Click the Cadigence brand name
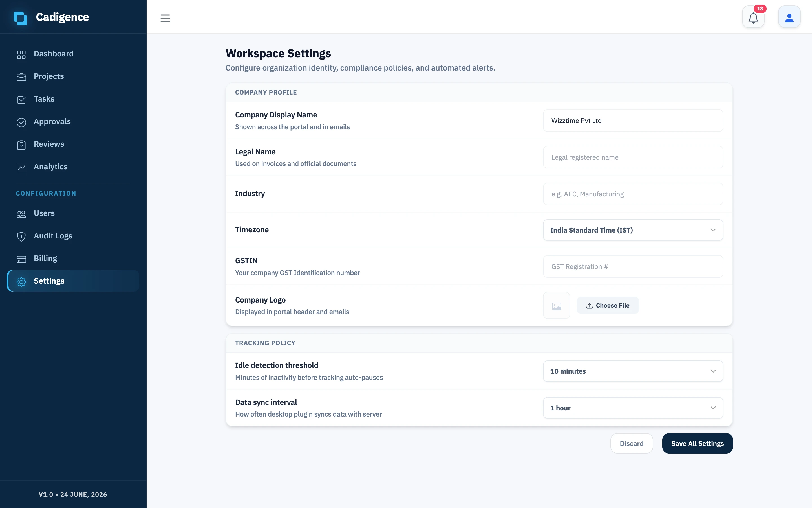 tap(62, 17)
